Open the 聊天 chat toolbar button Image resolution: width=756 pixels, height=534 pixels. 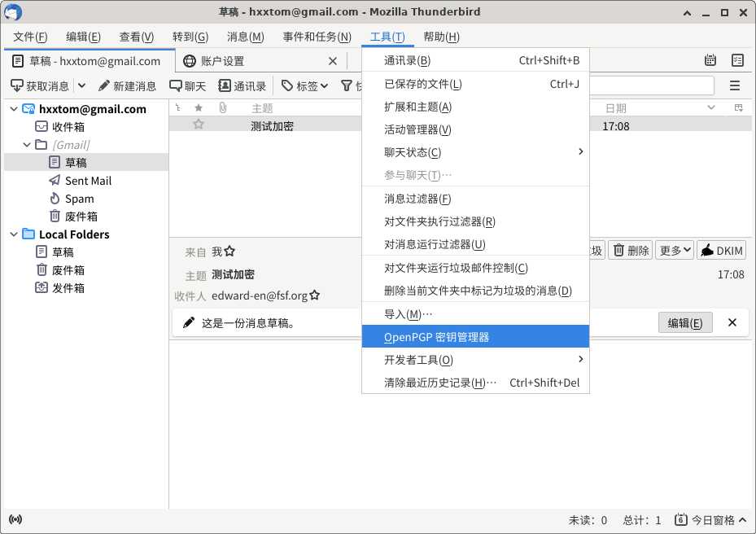pyautogui.click(x=187, y=85)
